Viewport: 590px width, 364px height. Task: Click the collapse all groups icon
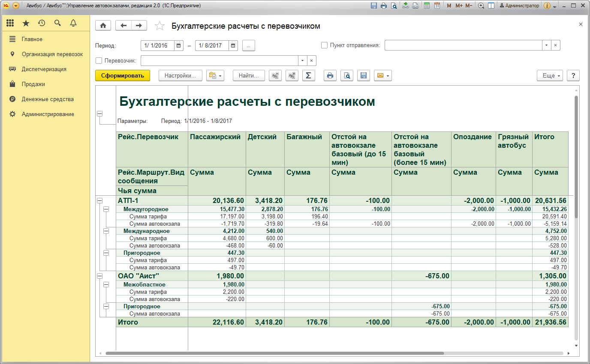coord(275,76)
